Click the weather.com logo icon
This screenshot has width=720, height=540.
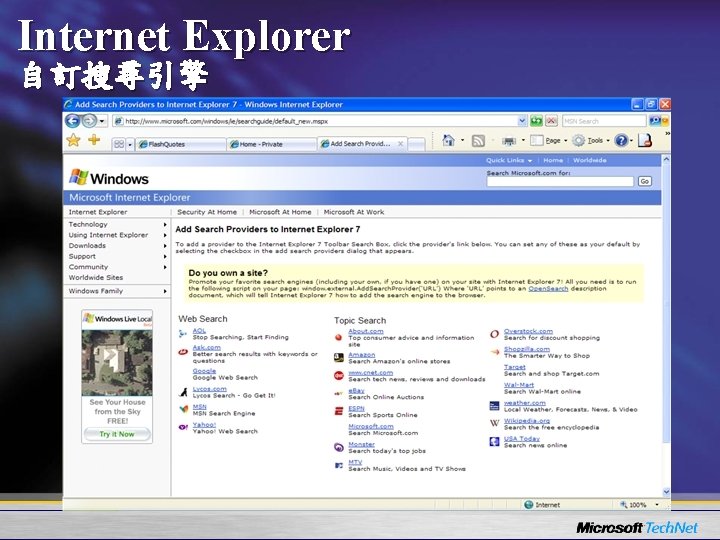(494, 406)
